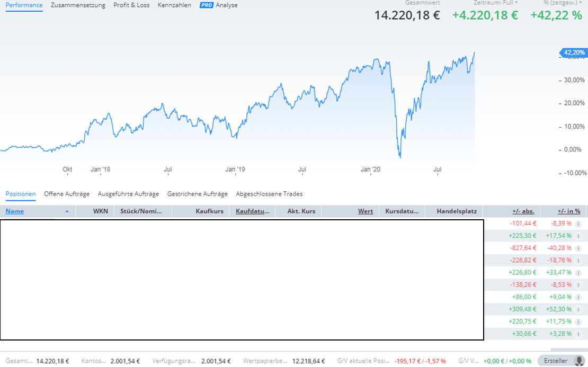Click the +42,22 % header performance value

[556, 15]
